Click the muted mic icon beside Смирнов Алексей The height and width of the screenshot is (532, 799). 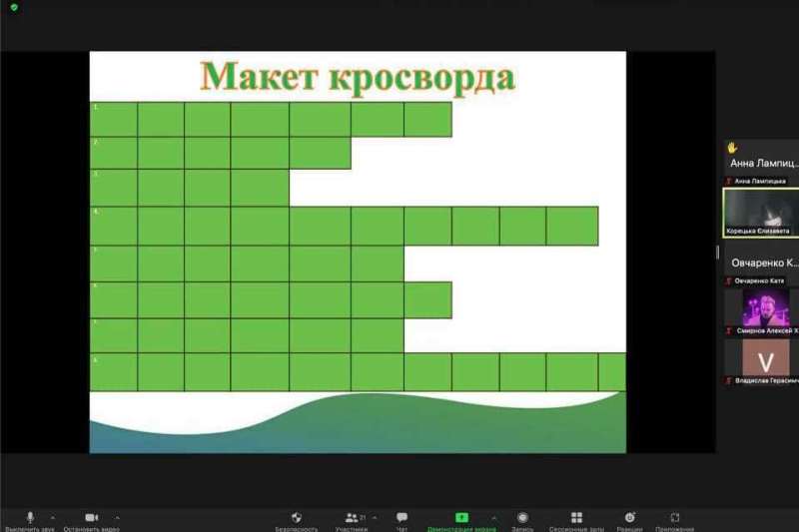point(729,331)
